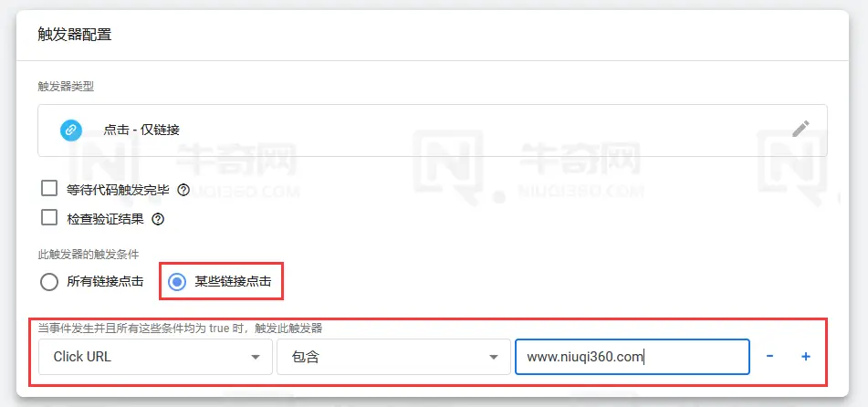Open help icon next to 等待代码触发完毕

pos(183,191)
